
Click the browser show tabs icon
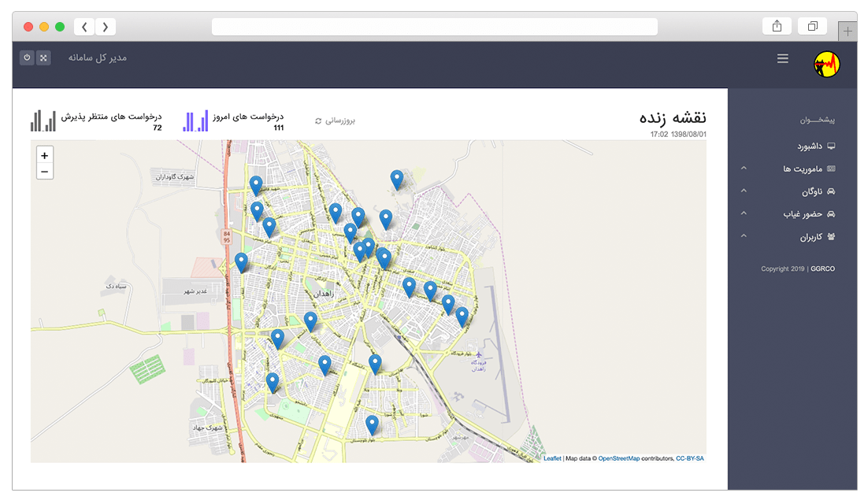coord(812,26)
